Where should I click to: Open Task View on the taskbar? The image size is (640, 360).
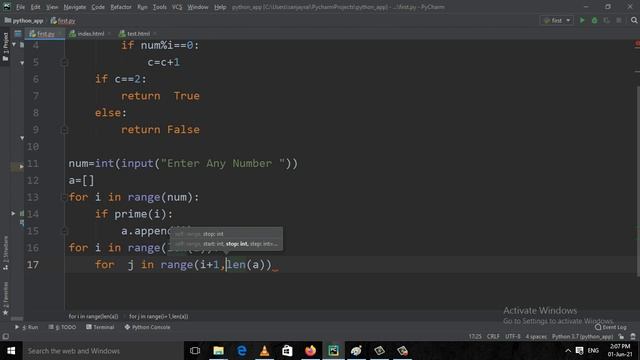[x=195, y=351]
